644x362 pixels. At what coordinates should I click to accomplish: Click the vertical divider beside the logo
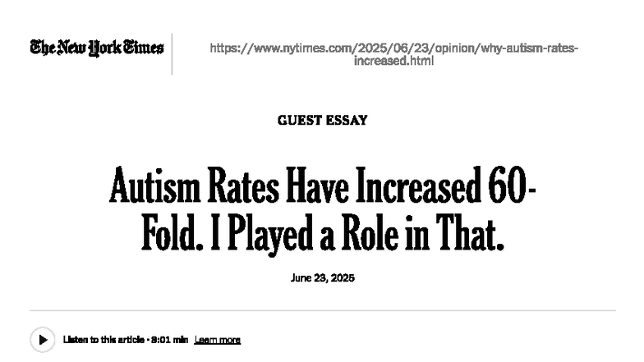172,53
